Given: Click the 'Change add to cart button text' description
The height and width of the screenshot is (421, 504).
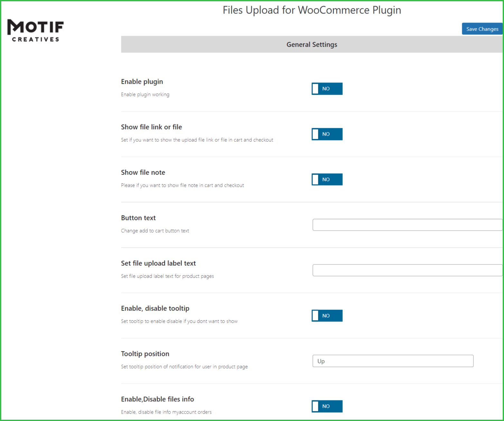Looking at the screenshot, I should point(155,231).
